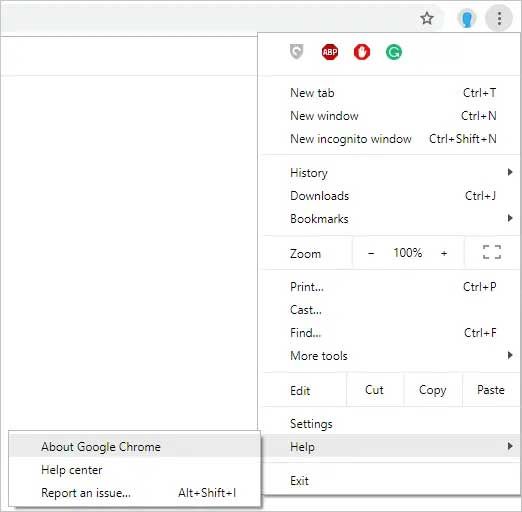This screenshot has width=522, height=512.
Task: Choose Report an issue...
Action: 134,493
